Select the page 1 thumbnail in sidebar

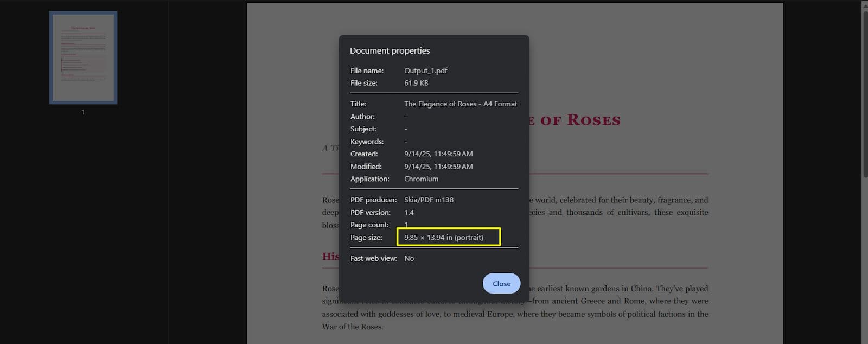tap(83, 58)
